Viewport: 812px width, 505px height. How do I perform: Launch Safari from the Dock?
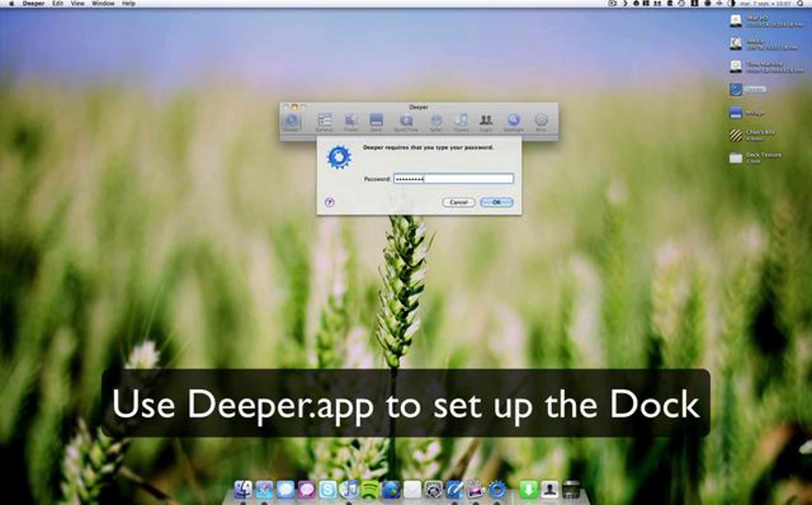click(x=264, y=489)
